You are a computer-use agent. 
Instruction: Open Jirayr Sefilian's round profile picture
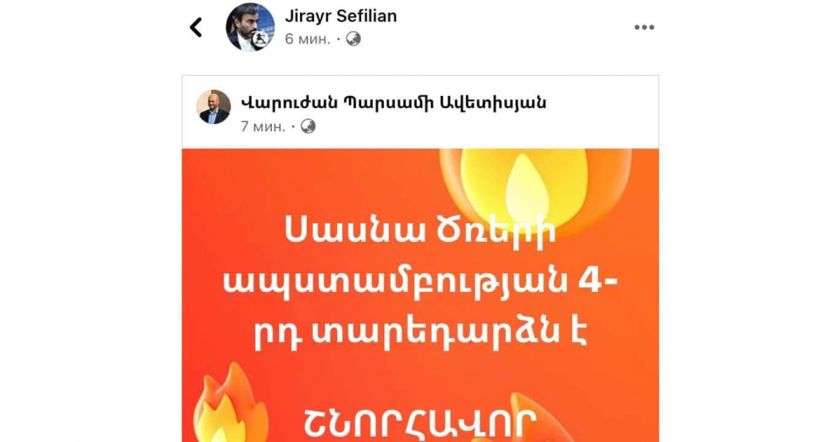click(x=250, y=27)
